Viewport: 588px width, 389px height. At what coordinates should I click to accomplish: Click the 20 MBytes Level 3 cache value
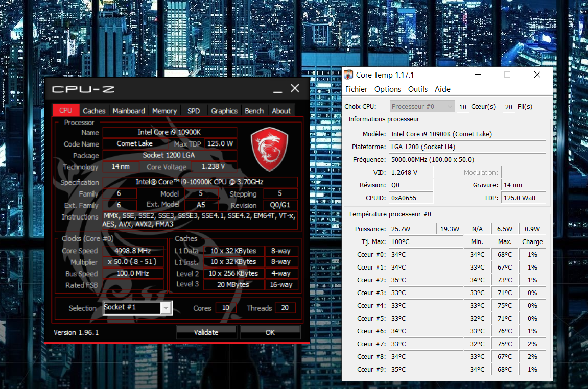[x=233, y=285]
